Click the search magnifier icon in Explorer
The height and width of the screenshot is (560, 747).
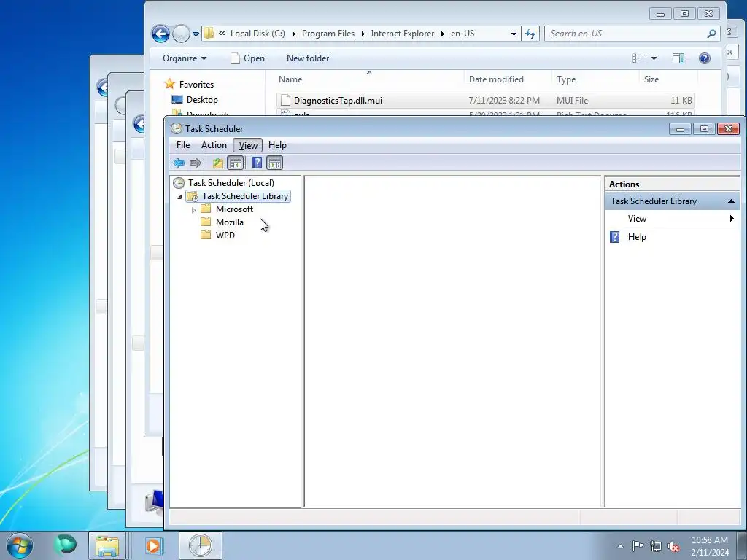[x=711, y=34]
